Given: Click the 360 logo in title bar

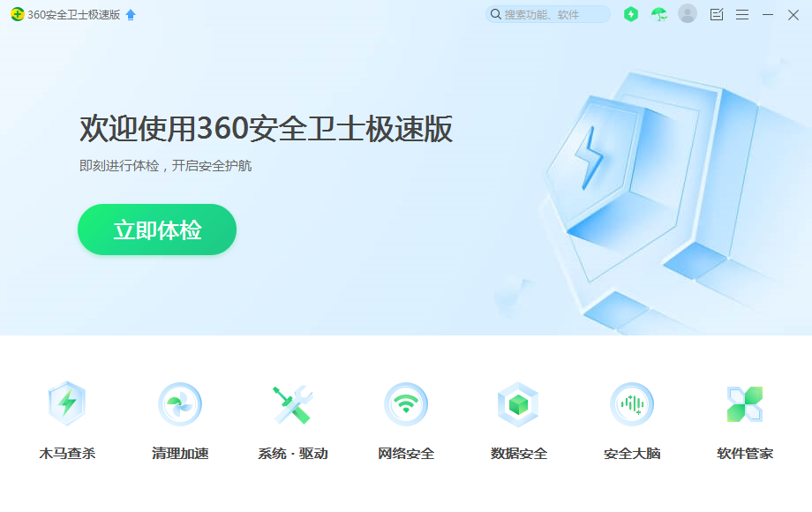Looking at the screenshot, I should pyautogui.click(x=18, y=14).
